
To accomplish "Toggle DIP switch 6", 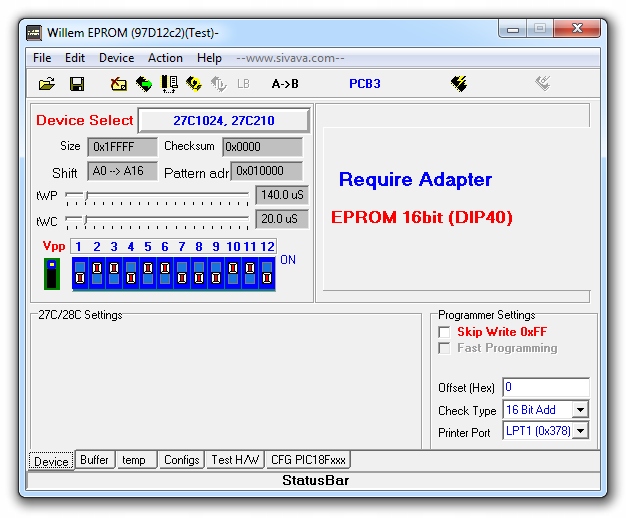I will click(x=165, y=273).
